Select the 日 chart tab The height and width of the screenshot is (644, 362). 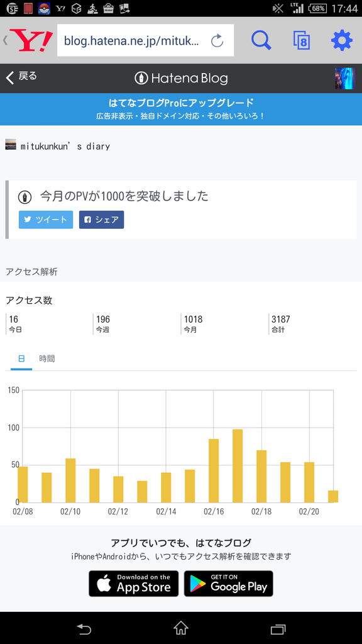[21, 358]
